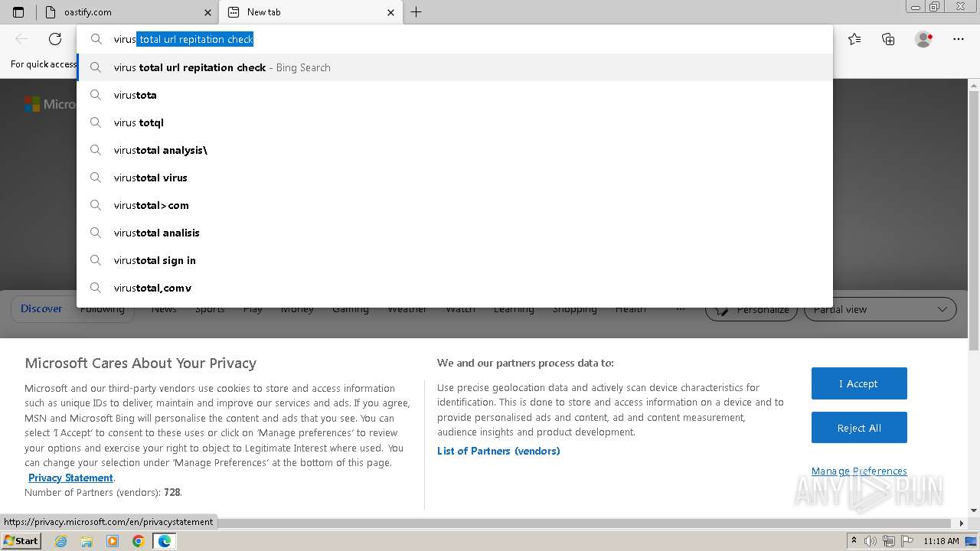Viewport: 980px width, 551px height.
Task: Click the Edge taskbar icon
Action: click(164, 541)
